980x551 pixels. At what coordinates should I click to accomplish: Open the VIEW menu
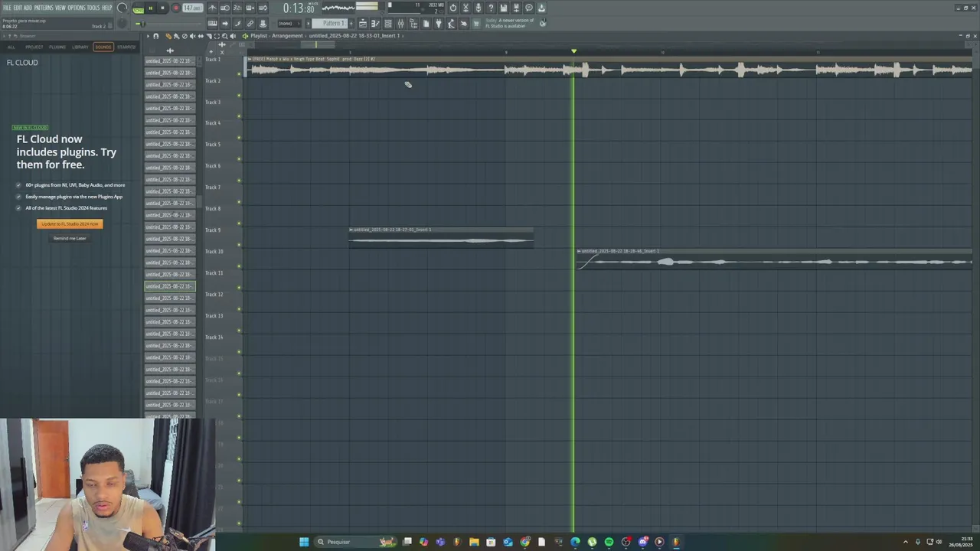60,8
